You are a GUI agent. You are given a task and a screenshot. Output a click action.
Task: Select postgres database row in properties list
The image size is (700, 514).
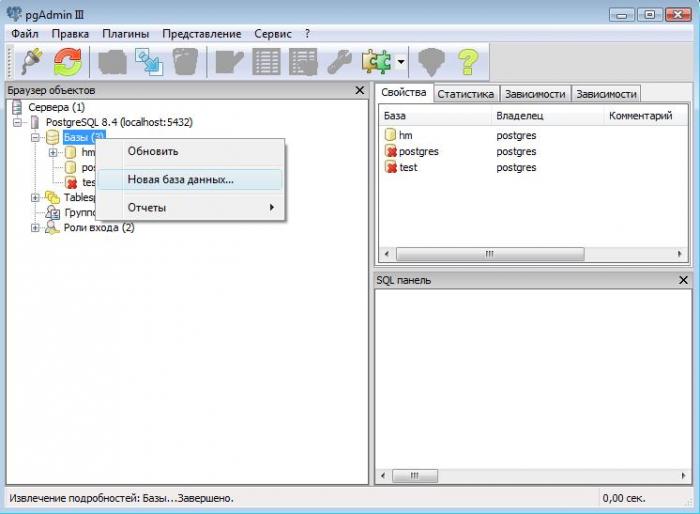533,151
